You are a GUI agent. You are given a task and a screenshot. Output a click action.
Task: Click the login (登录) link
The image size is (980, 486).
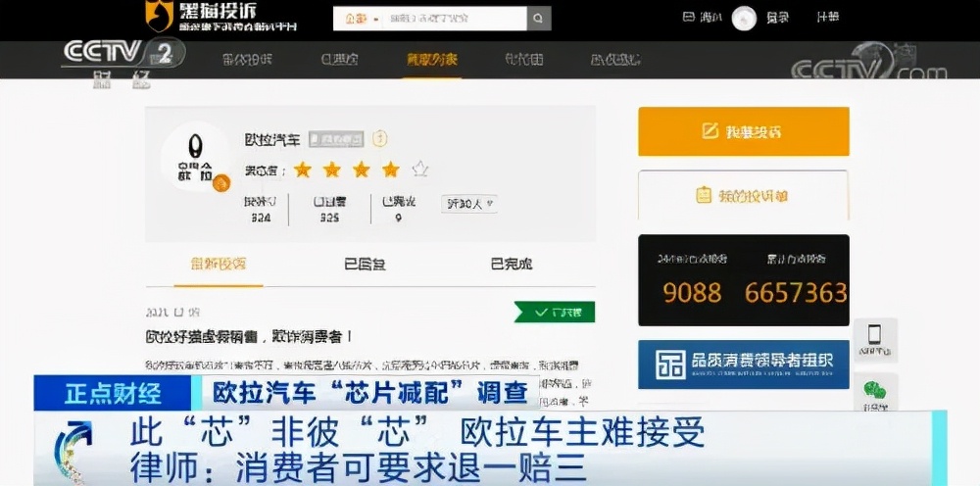point(777,18)
